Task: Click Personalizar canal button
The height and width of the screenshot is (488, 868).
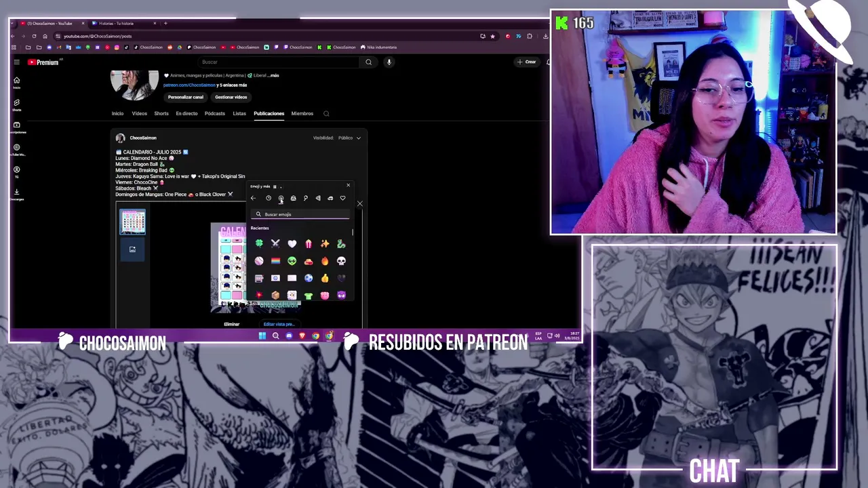Action: [x=186, y=97]
